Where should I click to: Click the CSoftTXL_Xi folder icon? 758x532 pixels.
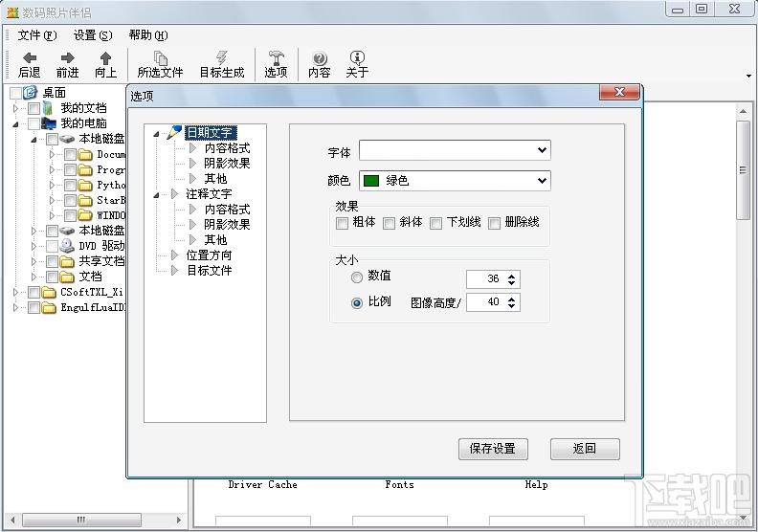49,293
